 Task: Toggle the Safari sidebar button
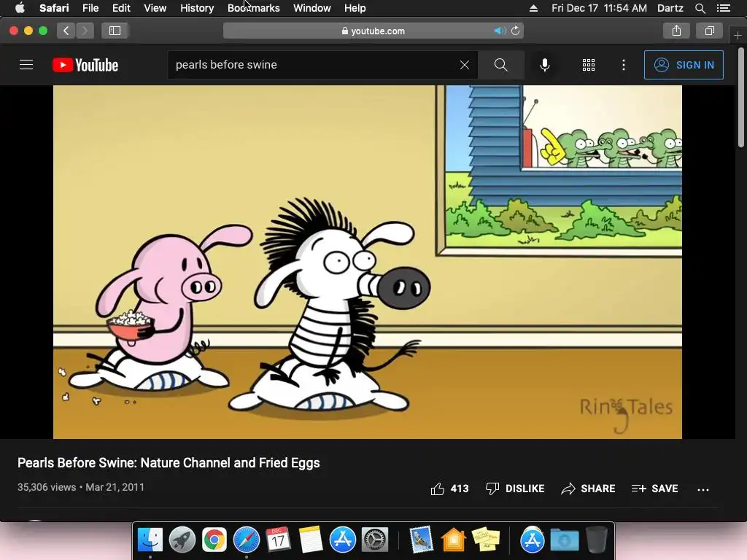pos(115,31)
